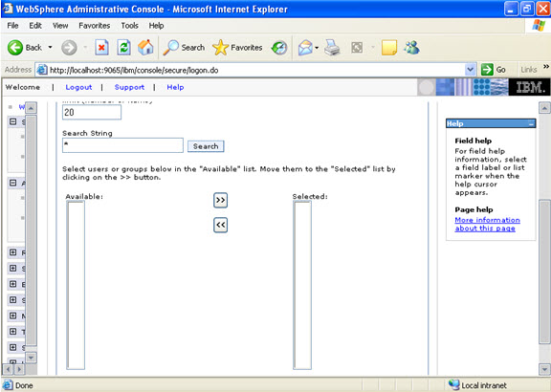Go to the Home page icon
The height and width of the screenshot is (392, 551).
click(145, 47)
